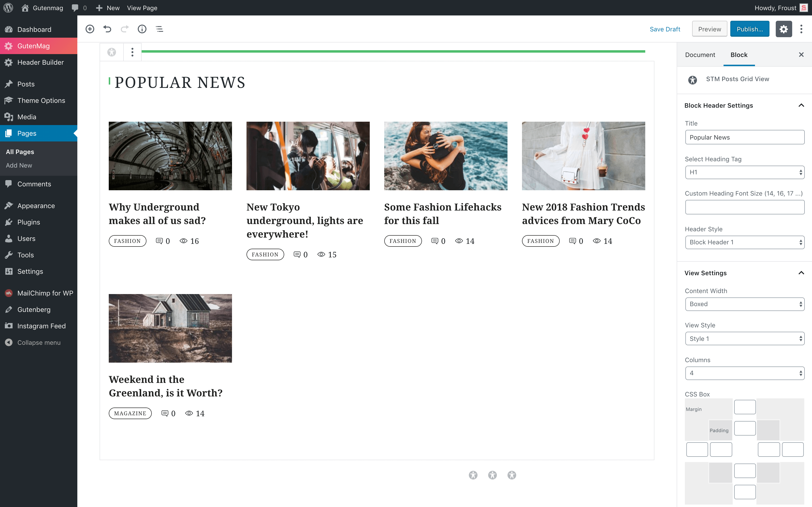Undo the last change
The height and width of the screenshot is (507, 812).
coord(107,29)
